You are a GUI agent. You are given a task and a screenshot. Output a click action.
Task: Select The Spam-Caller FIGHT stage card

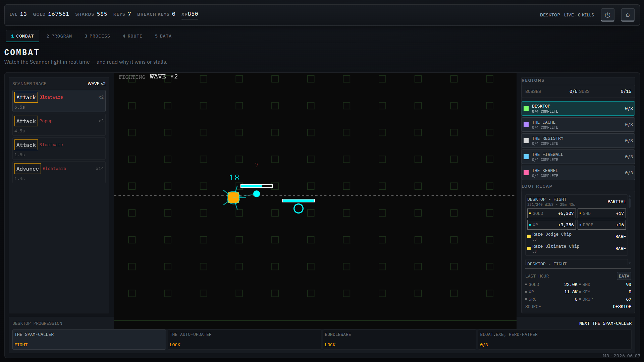pos(89,340)
